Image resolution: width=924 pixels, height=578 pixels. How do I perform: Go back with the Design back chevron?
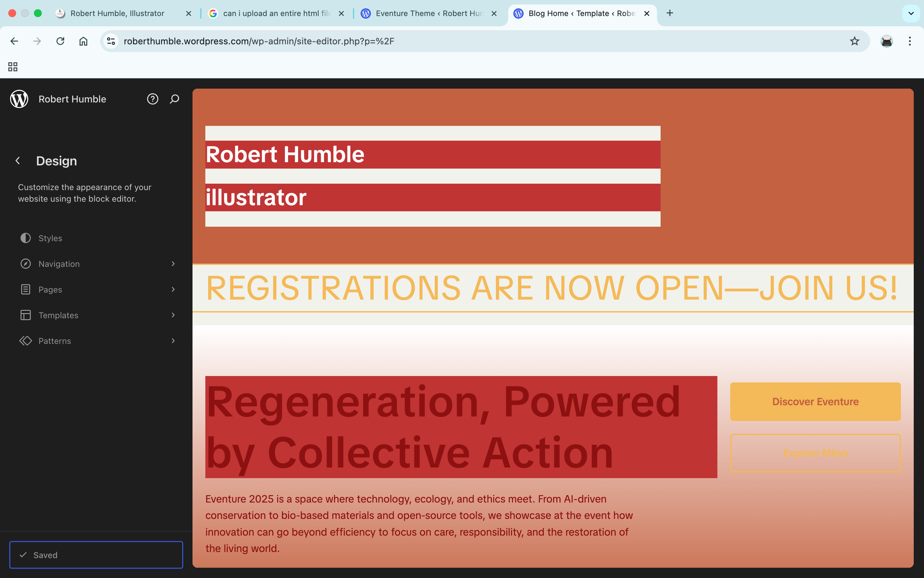click(x=18, y=161)
